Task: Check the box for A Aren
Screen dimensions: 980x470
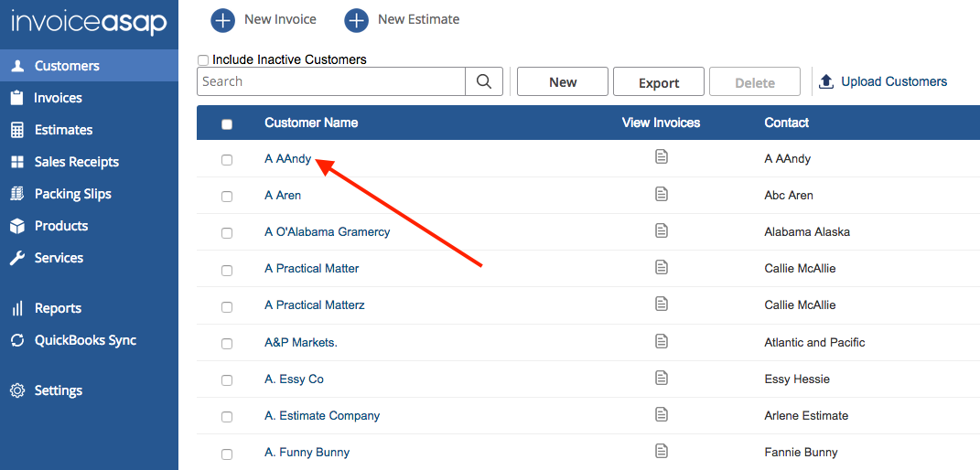Action: coord(227,197)
